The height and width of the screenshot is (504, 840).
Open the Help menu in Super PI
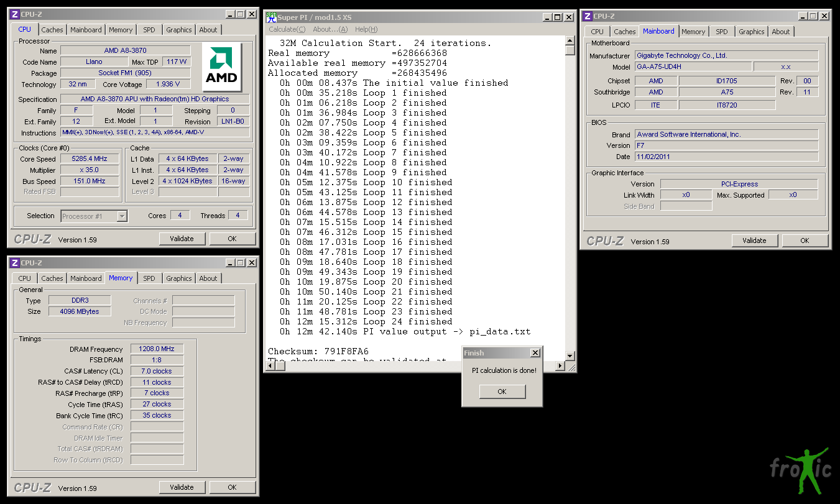coord(366,29)
